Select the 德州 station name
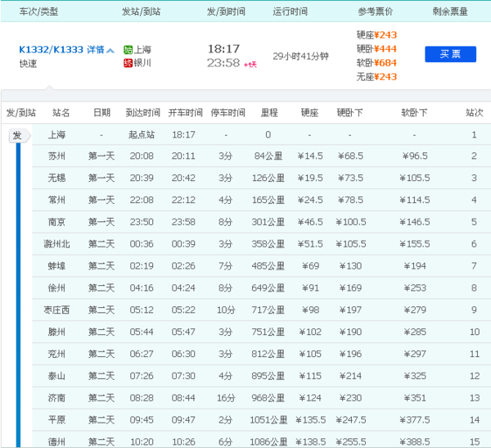 coord(56,441)
